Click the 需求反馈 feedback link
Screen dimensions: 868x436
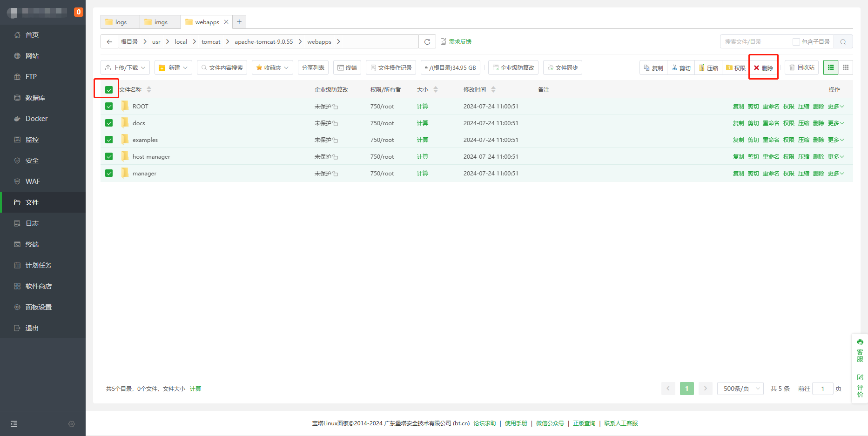[459, 42]
